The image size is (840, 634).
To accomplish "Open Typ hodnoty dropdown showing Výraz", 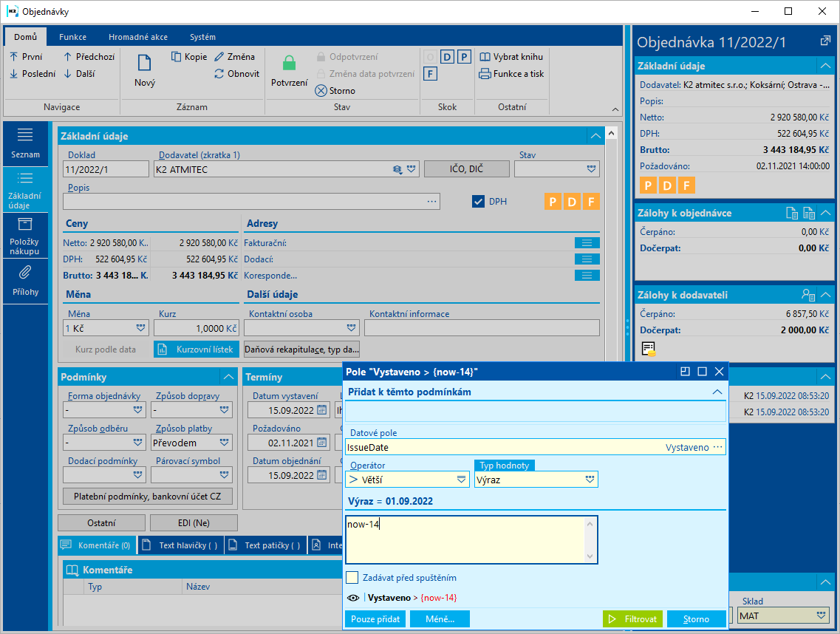I will [x=590, y=480].
